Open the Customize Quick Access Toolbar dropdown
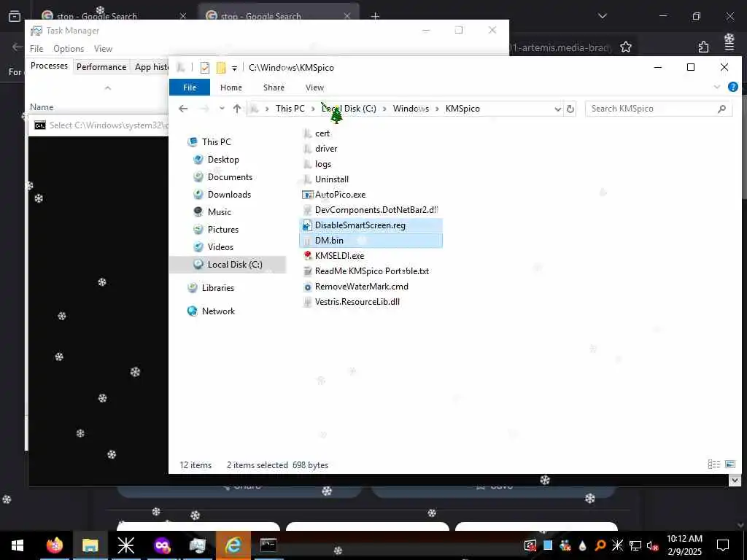The image size is (747, 560). click(x=234, y=68)
